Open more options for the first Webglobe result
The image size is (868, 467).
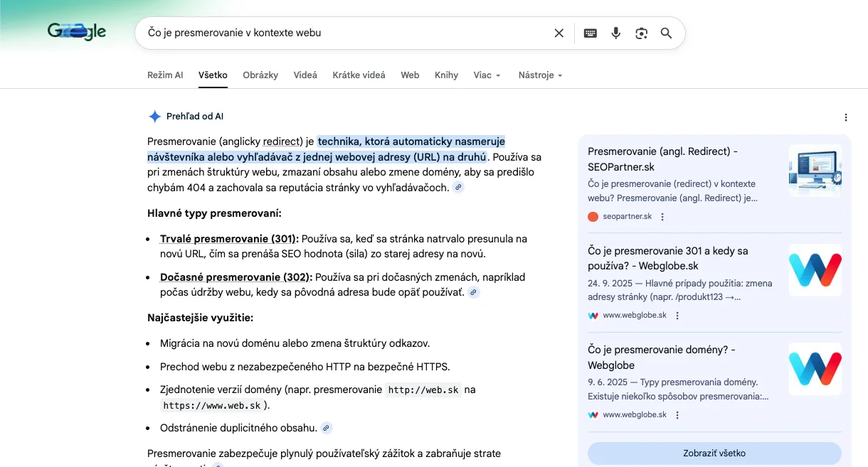point(677,316)
